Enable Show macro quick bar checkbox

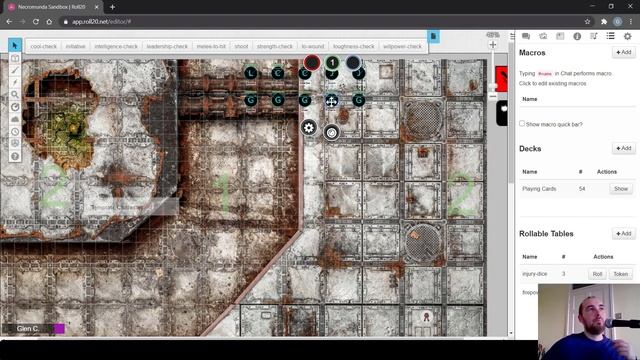[522, 123]
